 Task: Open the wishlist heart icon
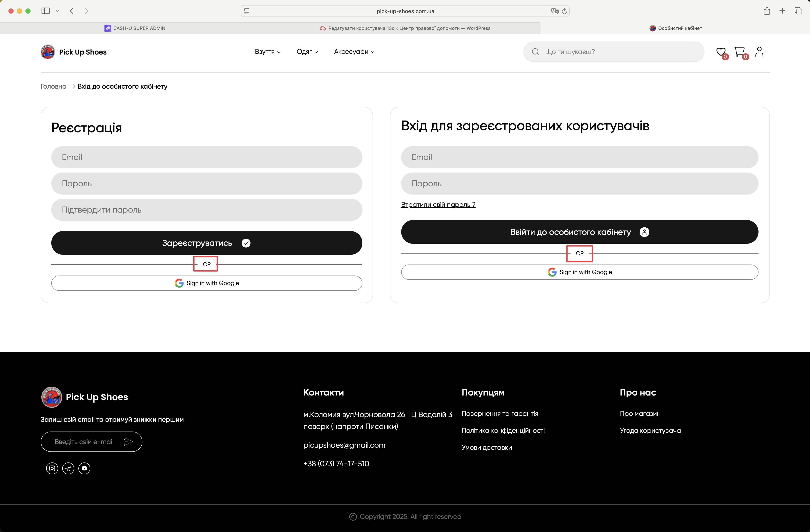pyautogui.click(x=721, y=52)
